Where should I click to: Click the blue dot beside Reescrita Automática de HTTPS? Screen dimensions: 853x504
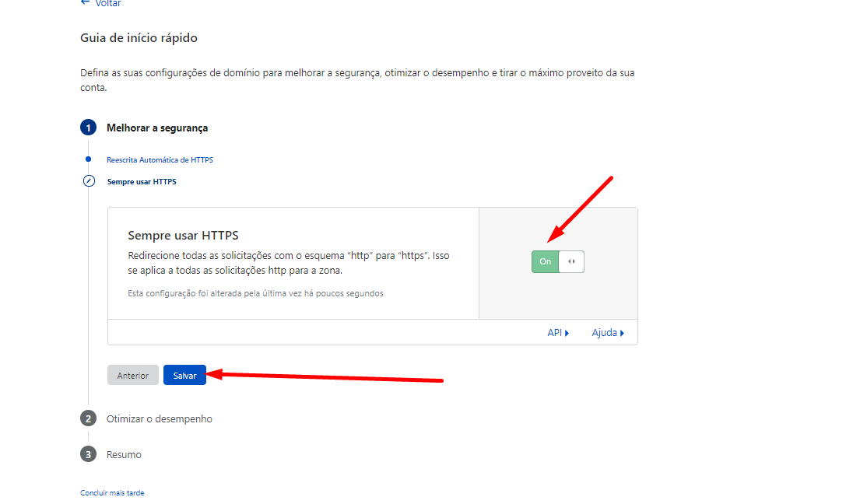pyautogui.click(x=89, y=159)
